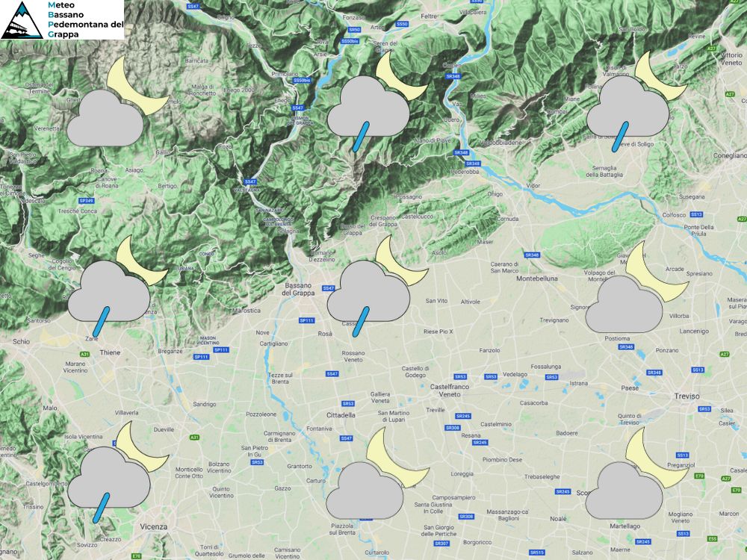The image size is (747, 560).
Task: Click the Thiene town label
Action: coord(110,352)
